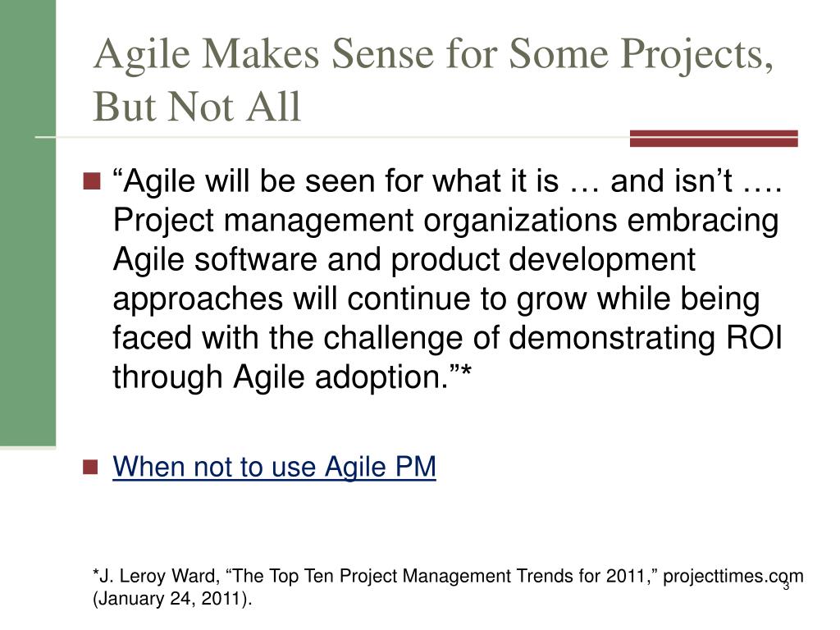840x630 pixels.
Task: Click the title line 'Agile Makes Sense for Some Projects,'
Action: pos(434,55)
